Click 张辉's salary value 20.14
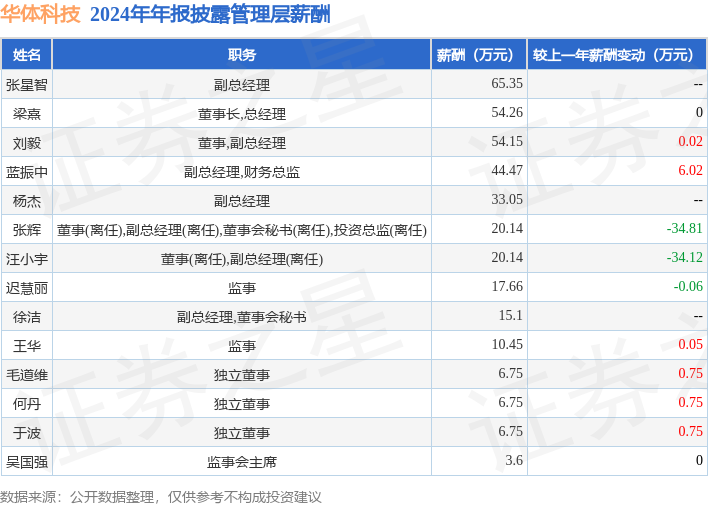Viewport: 708px width, 506px height. coord(507,228)
